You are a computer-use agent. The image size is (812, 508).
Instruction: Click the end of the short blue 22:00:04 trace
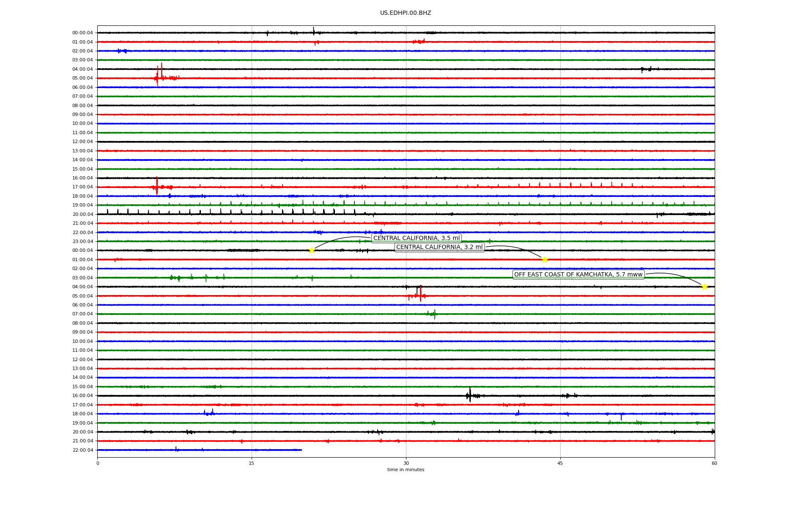301,450
